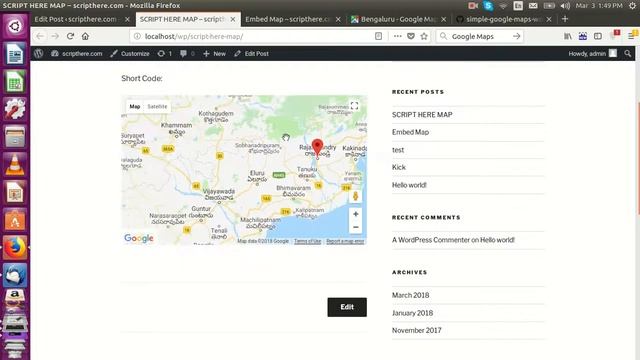Open Amazon launcher in dock
The height and width of the screenshot is (360, 640).
tap(15, 299)
